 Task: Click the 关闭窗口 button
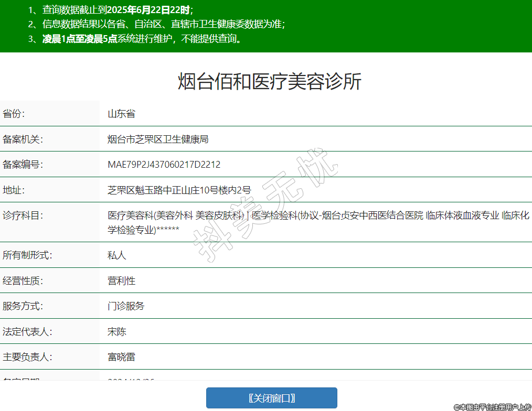click(271, 398)
